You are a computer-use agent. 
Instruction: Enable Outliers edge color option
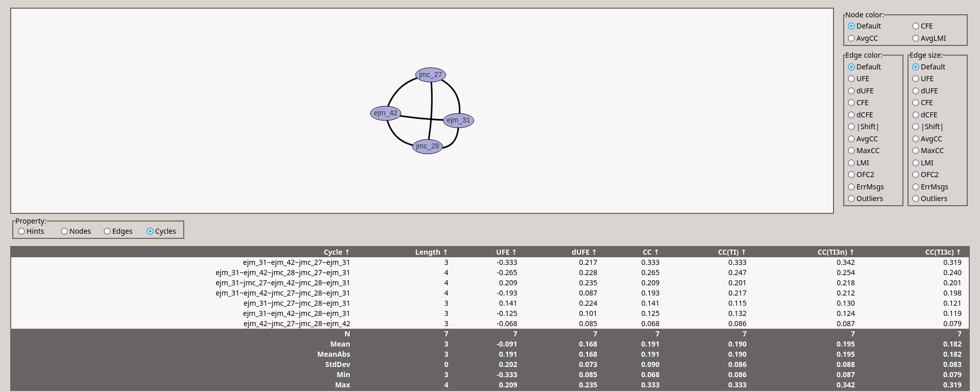pyautogui.click(x=851, y=199)
